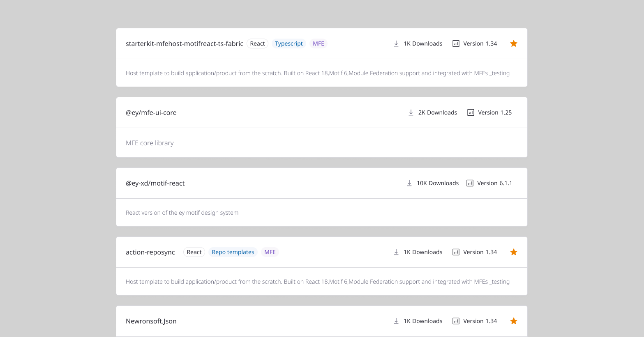Click the download icon next to 10K Downloads
Viewport: 644px width, 337px height.
(409, 183)
